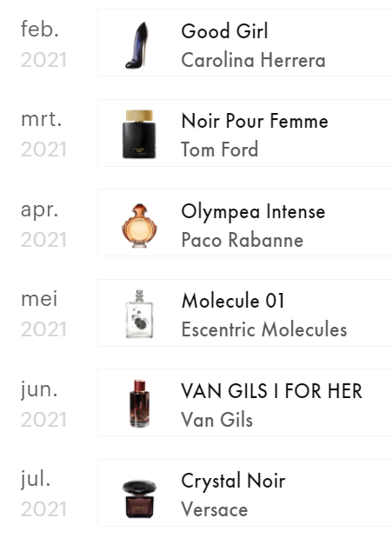
Task: Click the jul. 2021 date label
Action: point(43,494)
